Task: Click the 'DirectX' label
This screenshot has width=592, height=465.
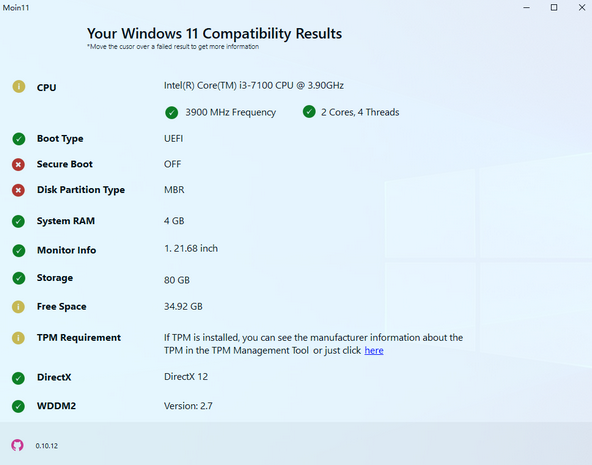Action: (54, 377)
